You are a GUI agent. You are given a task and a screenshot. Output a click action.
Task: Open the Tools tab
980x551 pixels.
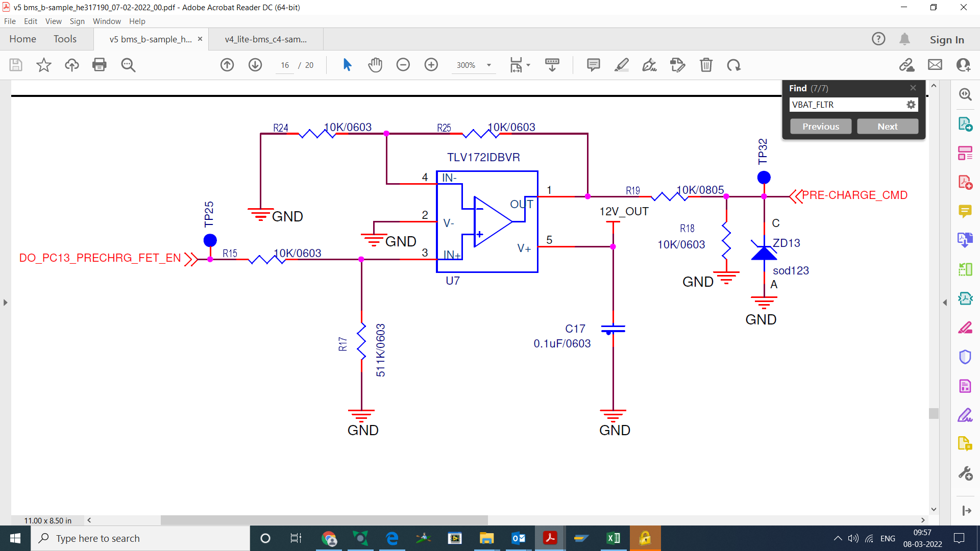click(x=65, y=39)
